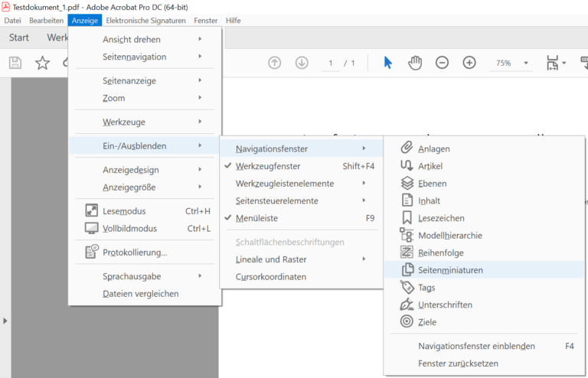Open the Hilfe menu
This screenshot has width=588, height=378.
tap(234, 20)
